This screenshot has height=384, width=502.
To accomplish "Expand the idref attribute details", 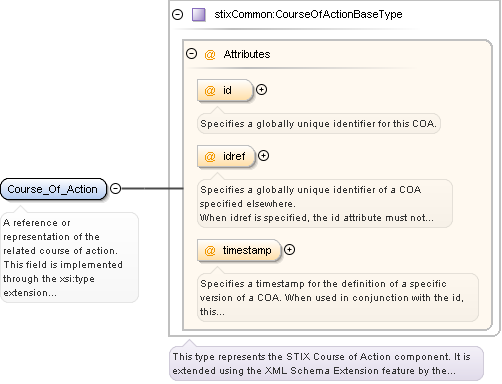I will tap(263, 156).
